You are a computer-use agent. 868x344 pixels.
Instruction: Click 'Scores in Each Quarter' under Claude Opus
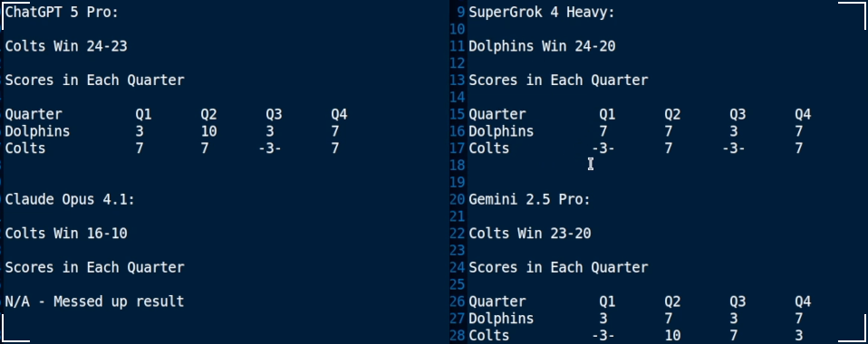(94, 268)
